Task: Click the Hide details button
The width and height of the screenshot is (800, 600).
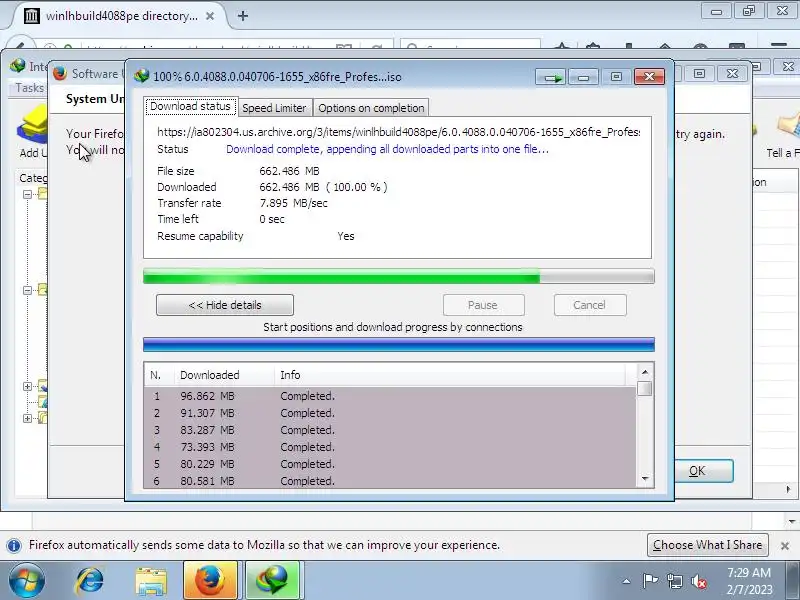Action: [x=225, y=305]
